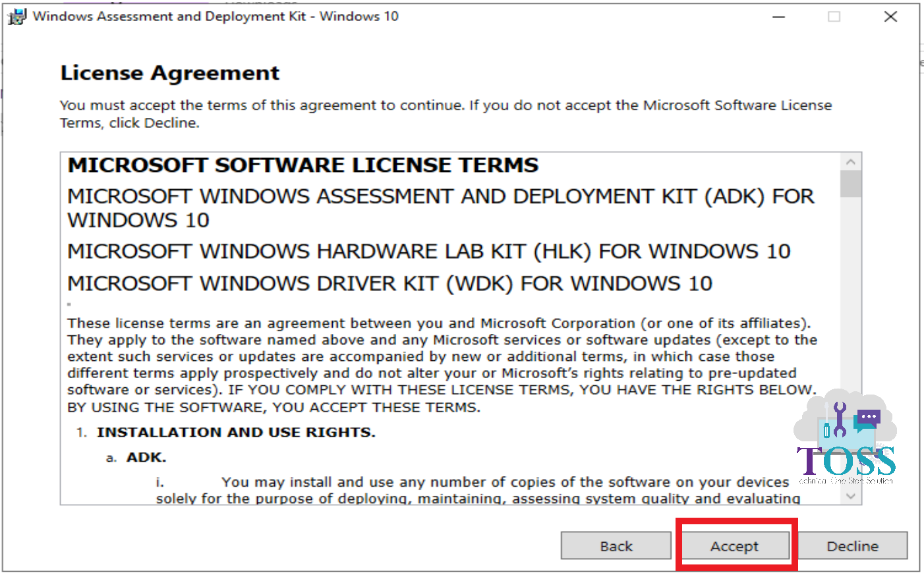
Task: Go back using the Back button
Action: coord(616,545)
